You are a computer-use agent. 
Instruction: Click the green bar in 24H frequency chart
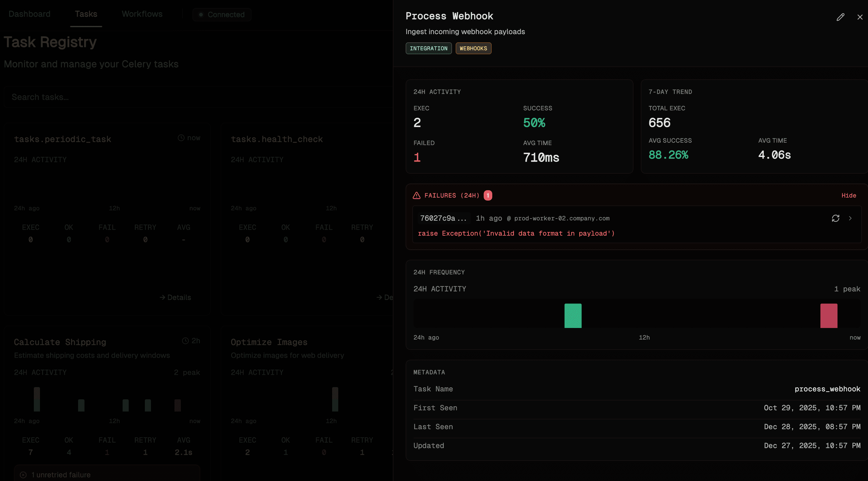(573, 315)
